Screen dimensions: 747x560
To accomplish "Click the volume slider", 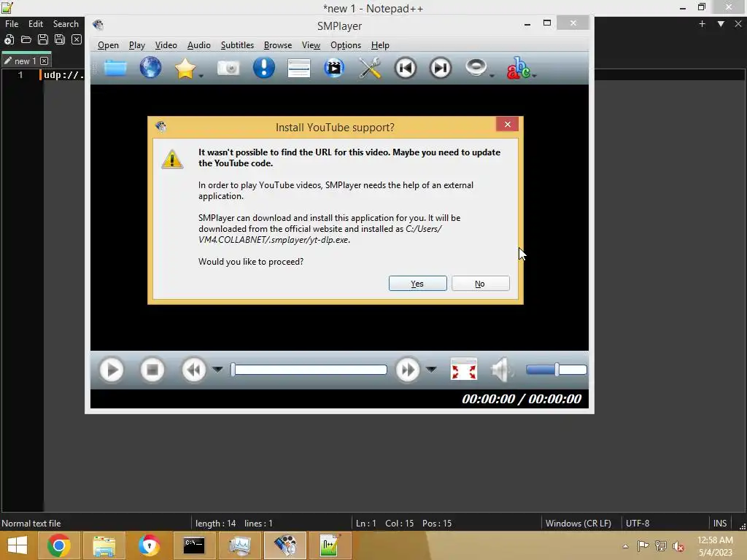I will tap(557, 370).
